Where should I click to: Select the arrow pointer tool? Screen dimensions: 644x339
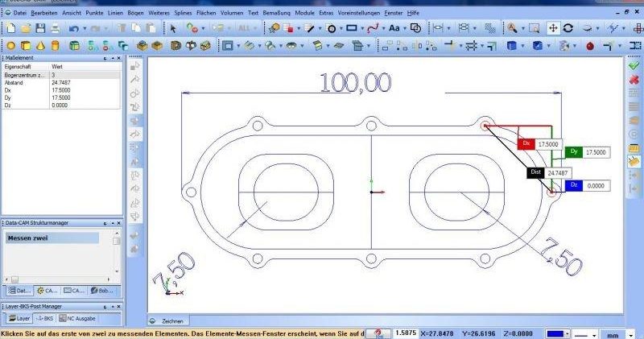(x=173, y=28)
